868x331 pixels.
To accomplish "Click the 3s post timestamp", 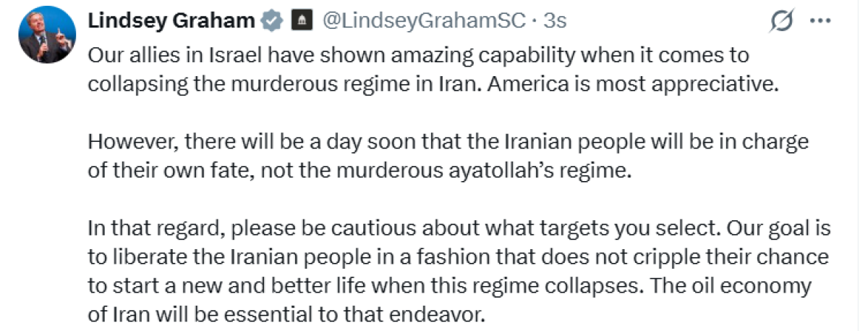I will 554,22.
